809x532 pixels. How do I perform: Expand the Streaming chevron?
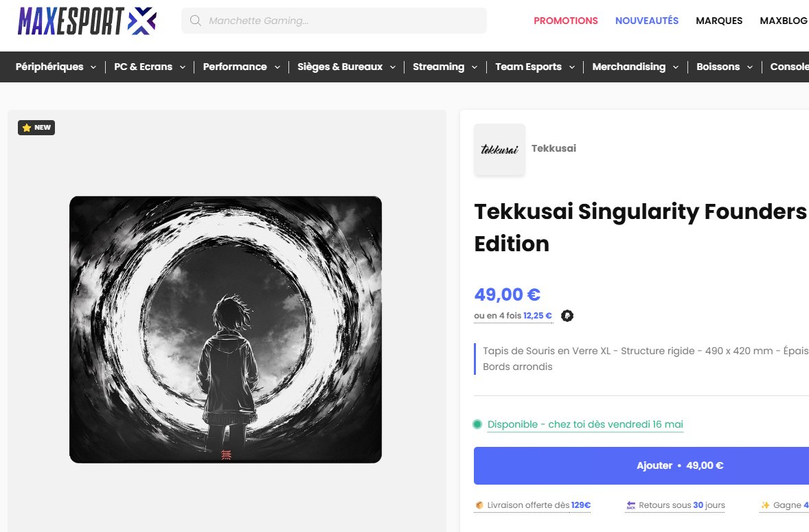(x=474, y=67)
